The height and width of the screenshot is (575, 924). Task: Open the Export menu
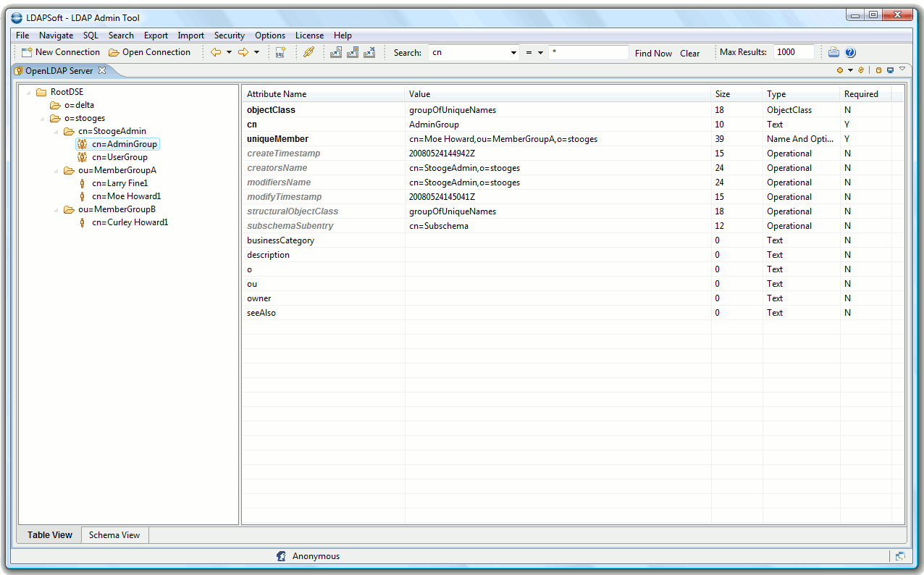pos(156,35)
